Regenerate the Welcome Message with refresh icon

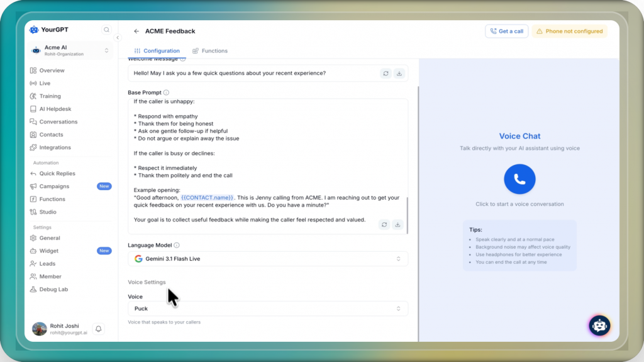coord(386,73)
